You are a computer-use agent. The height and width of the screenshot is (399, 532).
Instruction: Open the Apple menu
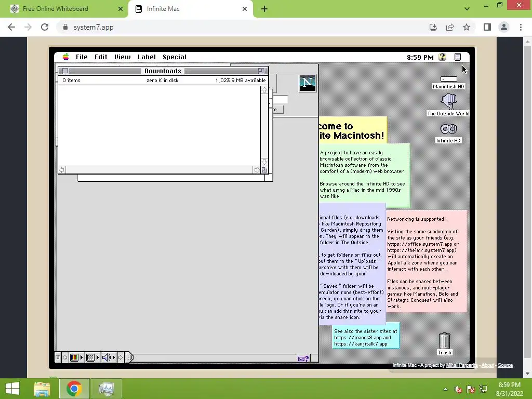click(x=66, y=57)
